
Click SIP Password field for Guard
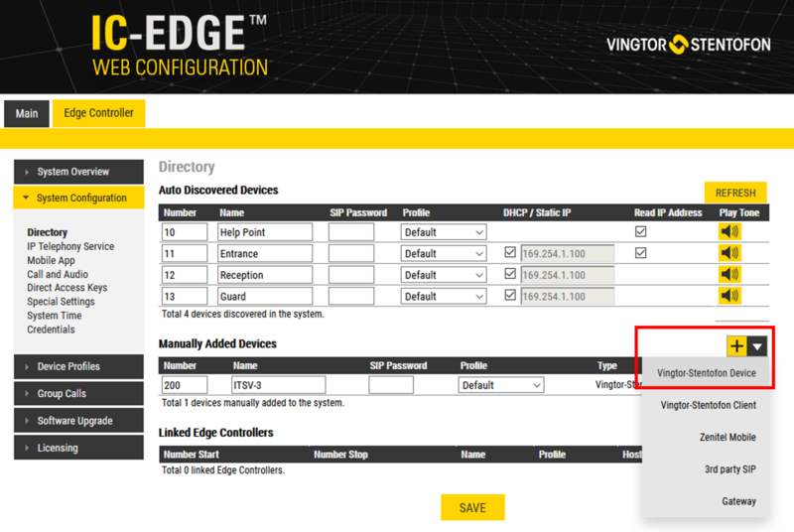click(351, 296)
